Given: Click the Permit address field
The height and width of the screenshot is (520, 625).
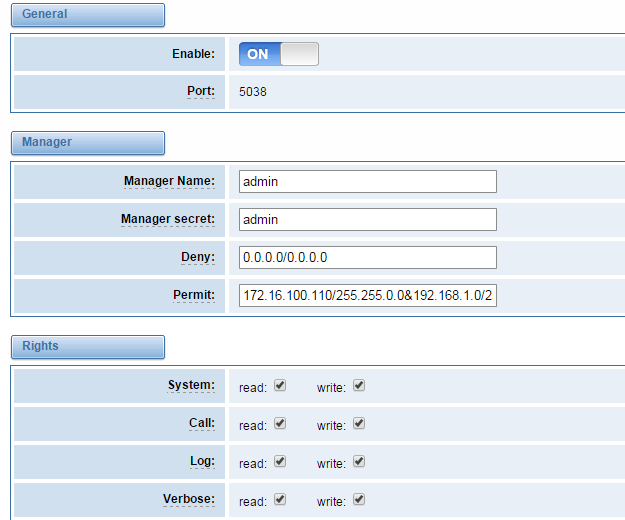Looking at the screenshot, I should [x=368, y=295].
